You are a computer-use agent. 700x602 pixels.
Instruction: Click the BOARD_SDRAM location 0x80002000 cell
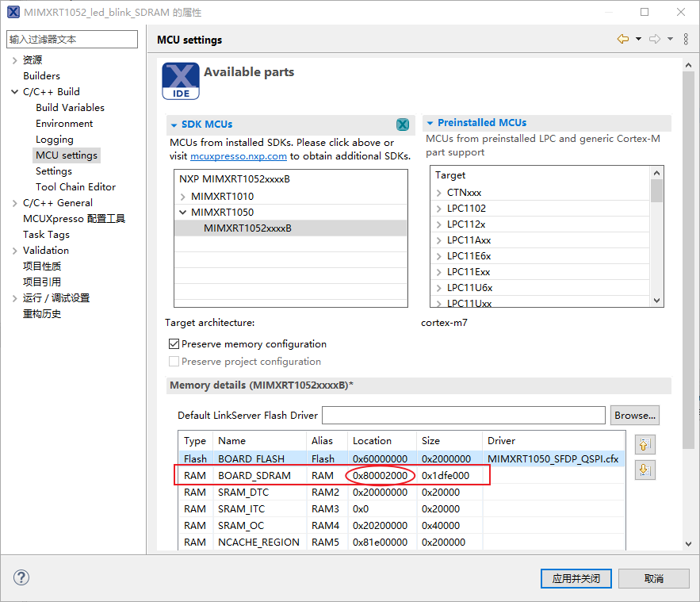[380, 476]
